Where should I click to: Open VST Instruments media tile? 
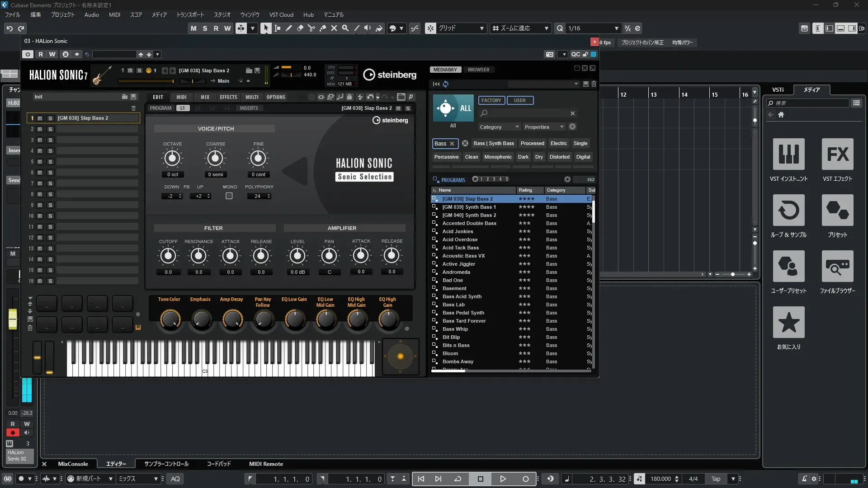pos(788,155)
